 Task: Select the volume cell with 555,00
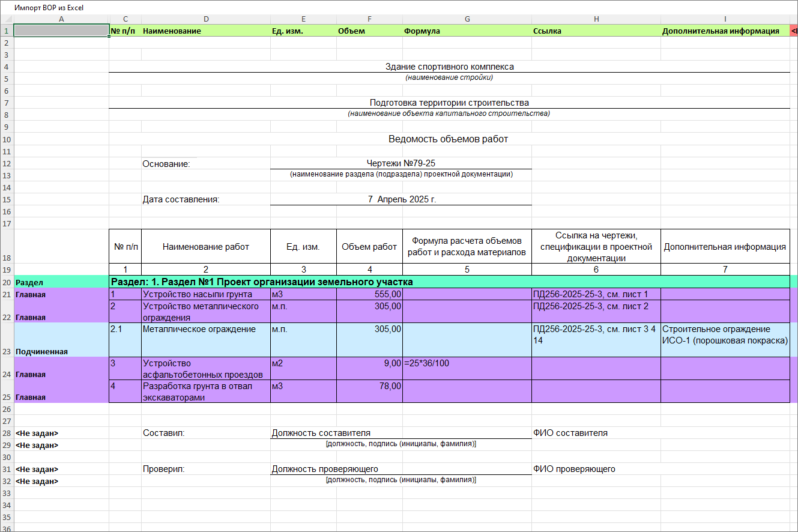[369, 294]
